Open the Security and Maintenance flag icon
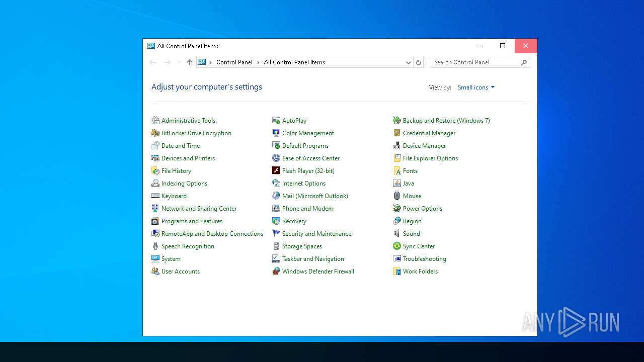Viewport: 644px width, 362px height. pyautogui.click(x=276, y=234)
